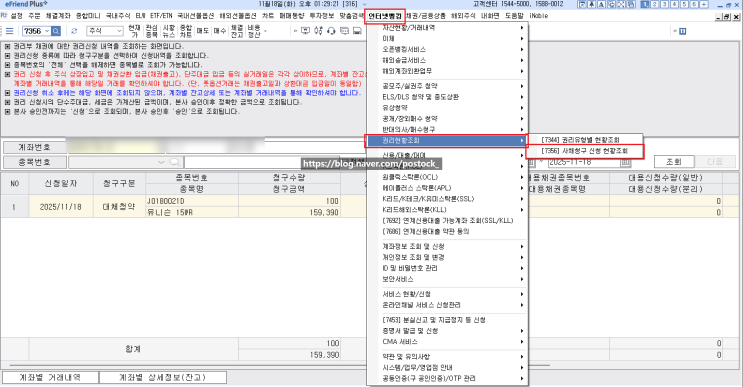Click the 조회 search button

(x=674, y=162)
